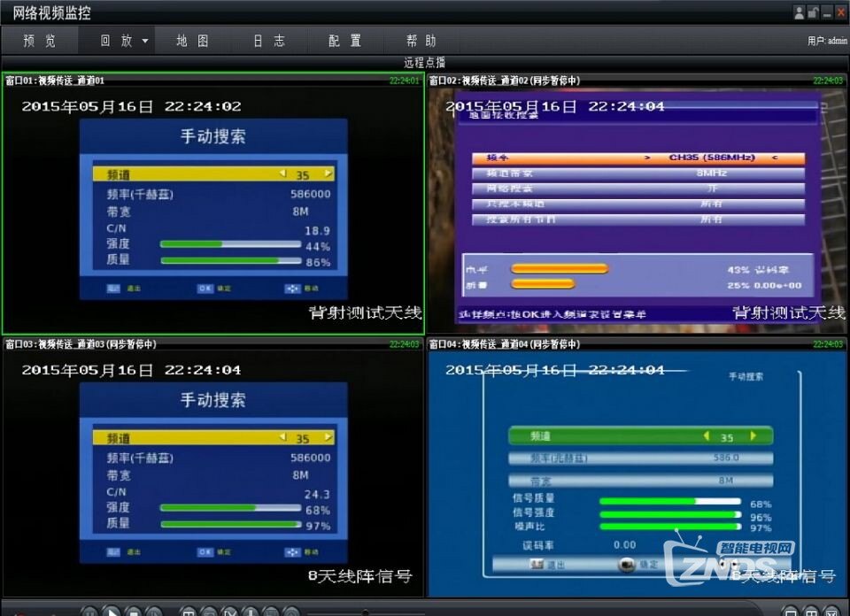Click the 用户: admin label
Screen dimensions: 850x616
point(826,41)
